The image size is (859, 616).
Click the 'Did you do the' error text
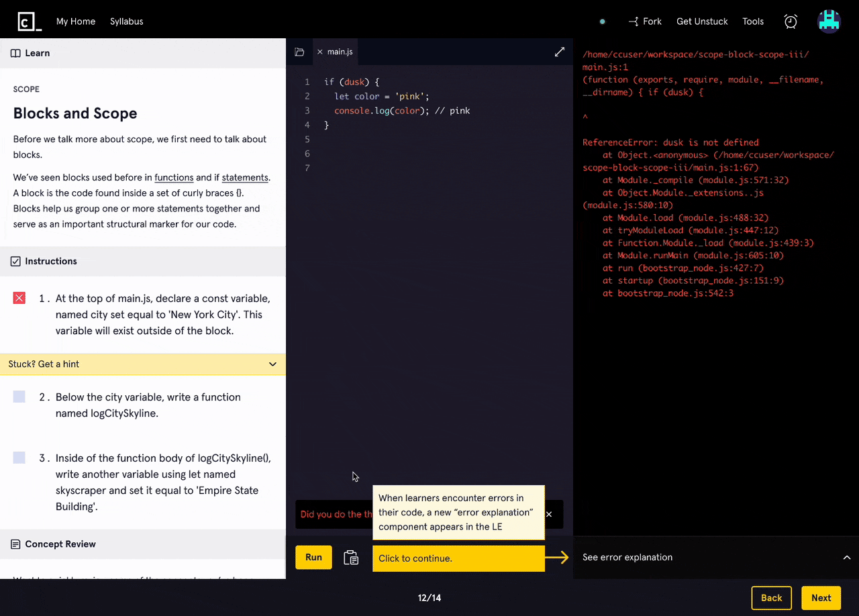coord(336,514)
